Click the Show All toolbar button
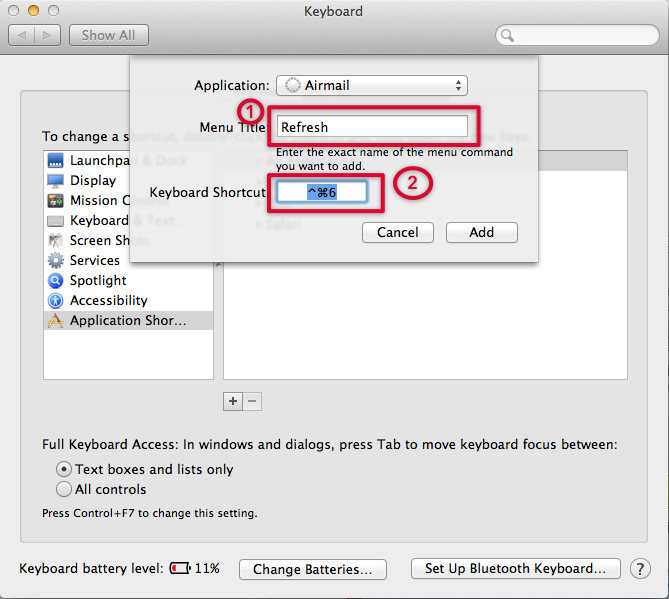The width and height of the screenshot is (669, 599). (x=108, y=35)
